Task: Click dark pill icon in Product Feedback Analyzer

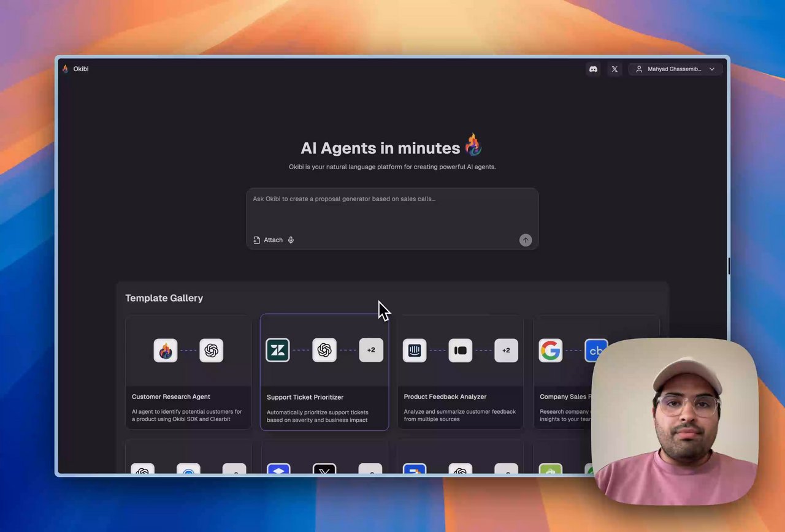Action: pos(461,351)
